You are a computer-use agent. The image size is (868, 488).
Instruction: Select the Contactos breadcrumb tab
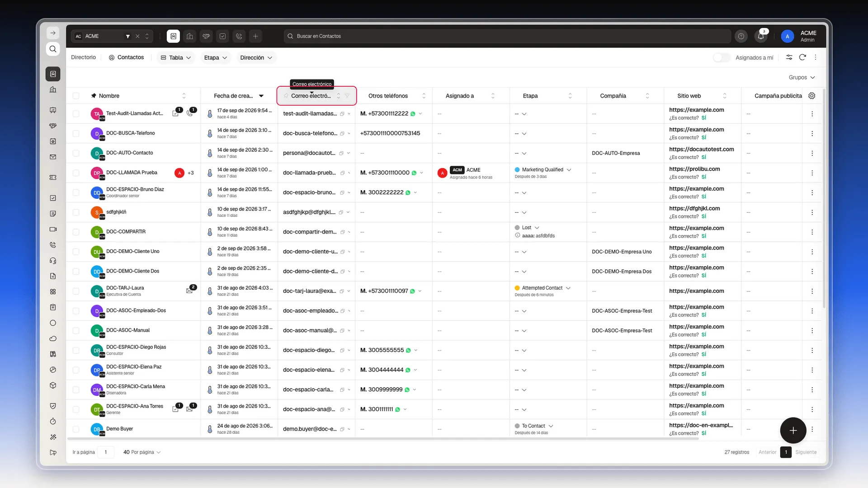(126, 57)
